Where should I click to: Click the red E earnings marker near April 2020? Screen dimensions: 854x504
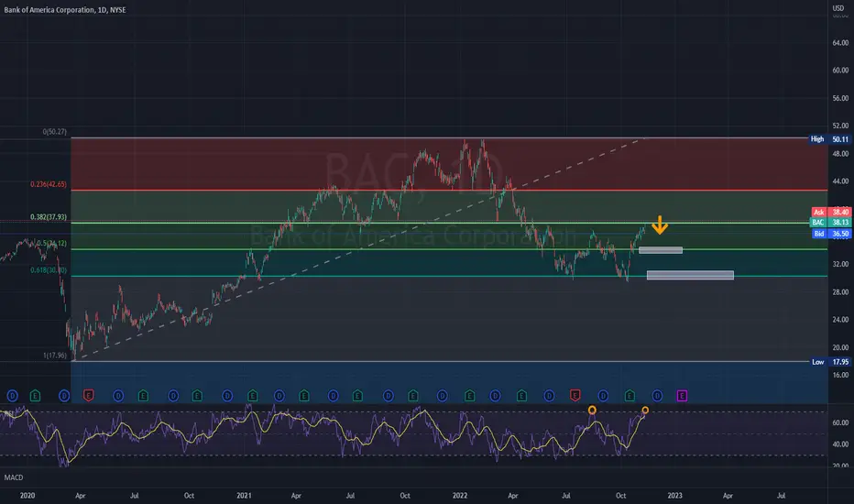88,396
